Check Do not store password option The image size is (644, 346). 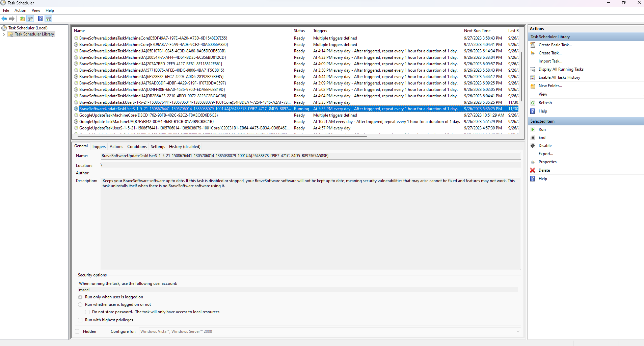click(x=87, y=312)
